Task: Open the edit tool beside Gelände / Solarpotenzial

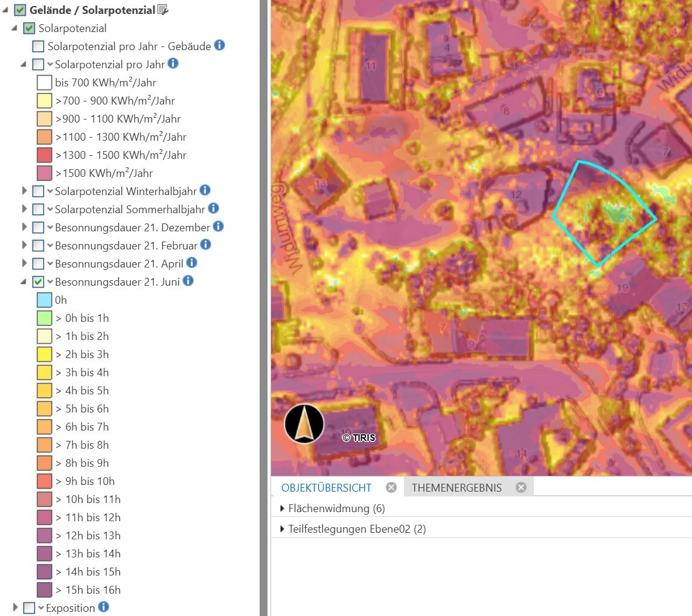Action: [163, 10]
